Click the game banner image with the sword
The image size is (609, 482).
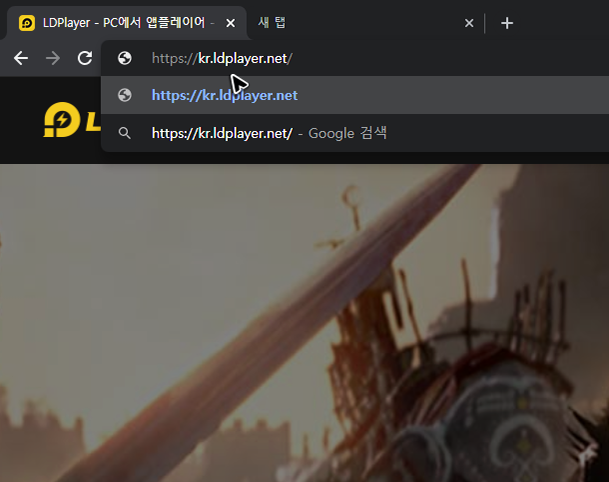pos(304,323)
